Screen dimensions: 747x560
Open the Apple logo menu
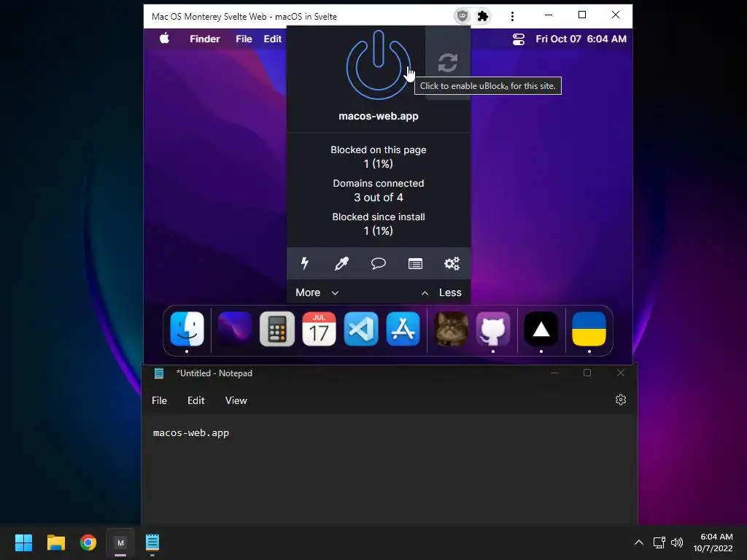click(164, 39)
